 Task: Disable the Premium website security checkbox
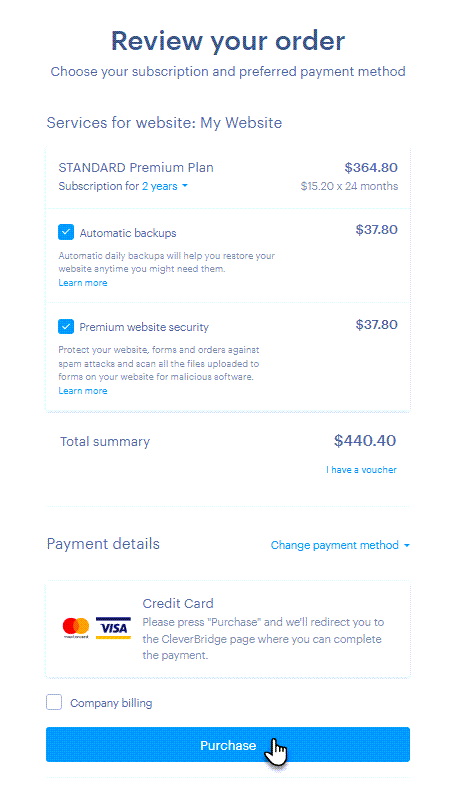coord(66,327)
